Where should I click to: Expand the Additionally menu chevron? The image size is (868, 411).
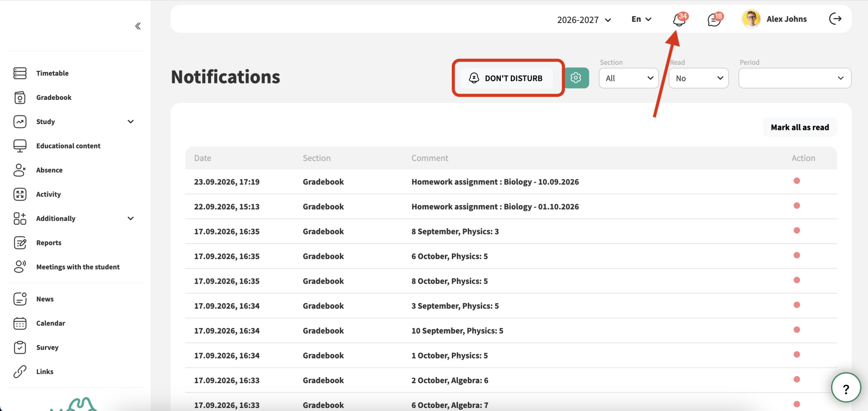pos(131,219)
